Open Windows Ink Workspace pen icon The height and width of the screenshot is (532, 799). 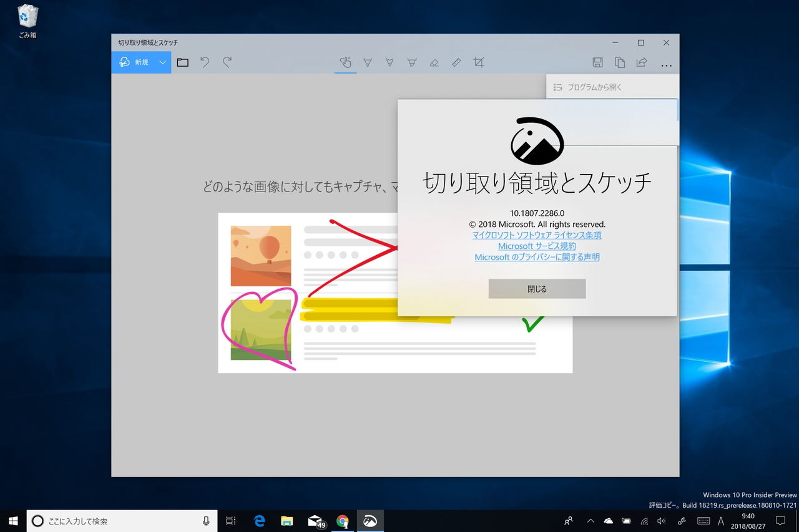(x=682, y=521)
